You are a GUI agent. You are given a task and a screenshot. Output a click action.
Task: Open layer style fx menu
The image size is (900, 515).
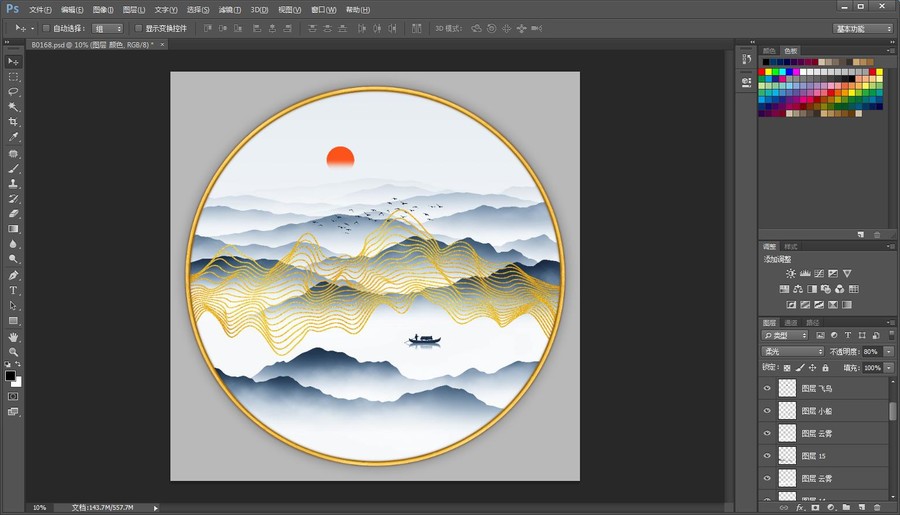pos(800,508)
